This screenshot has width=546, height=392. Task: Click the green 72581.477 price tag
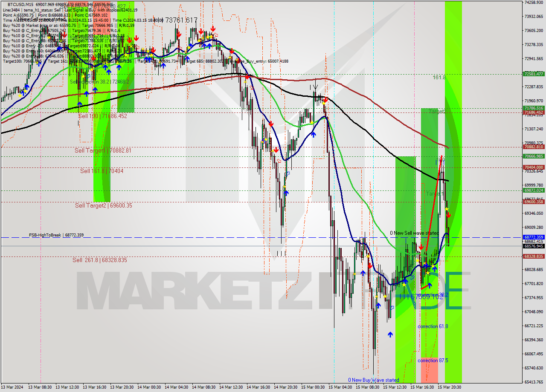click(534, 74)
